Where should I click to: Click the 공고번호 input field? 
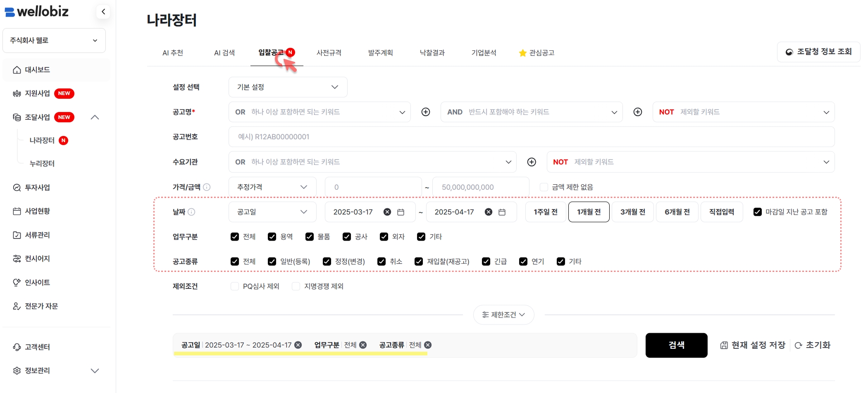point(531,137)
